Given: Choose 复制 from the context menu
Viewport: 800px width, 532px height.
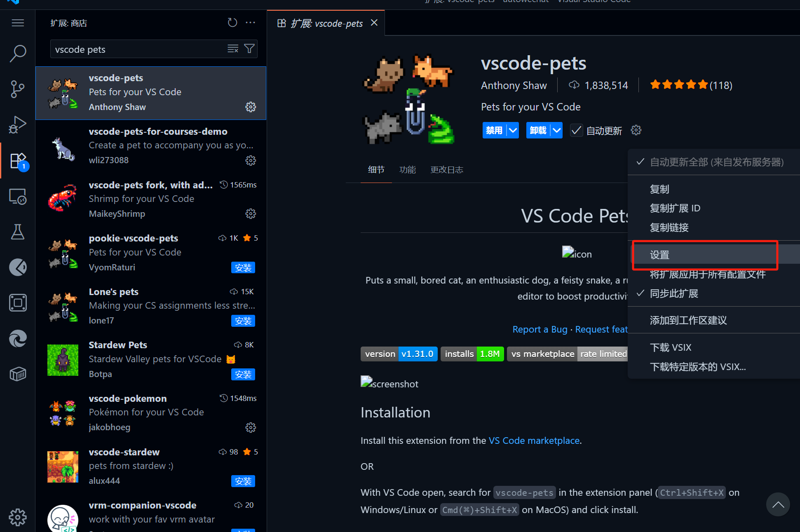Looking at the screenshot, I should [x=713, y=189].
